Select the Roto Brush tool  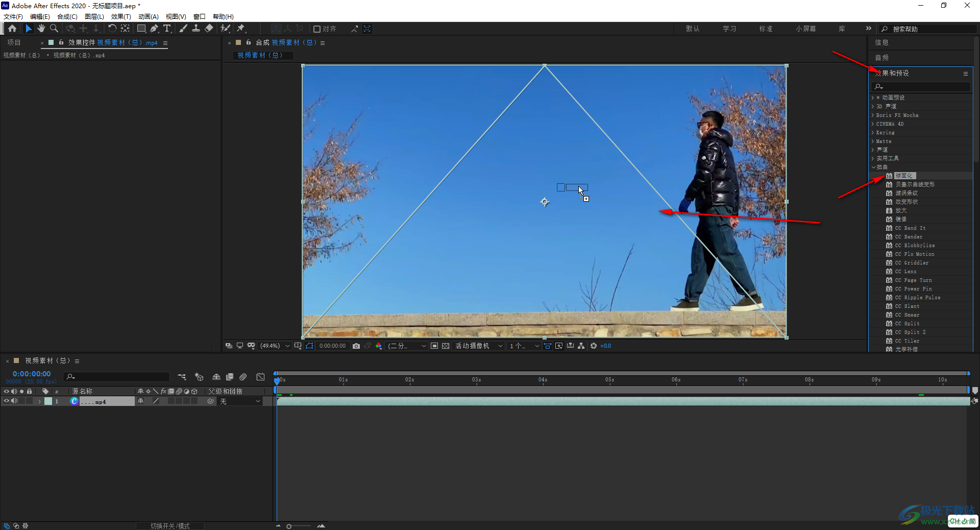pos(225,29)
